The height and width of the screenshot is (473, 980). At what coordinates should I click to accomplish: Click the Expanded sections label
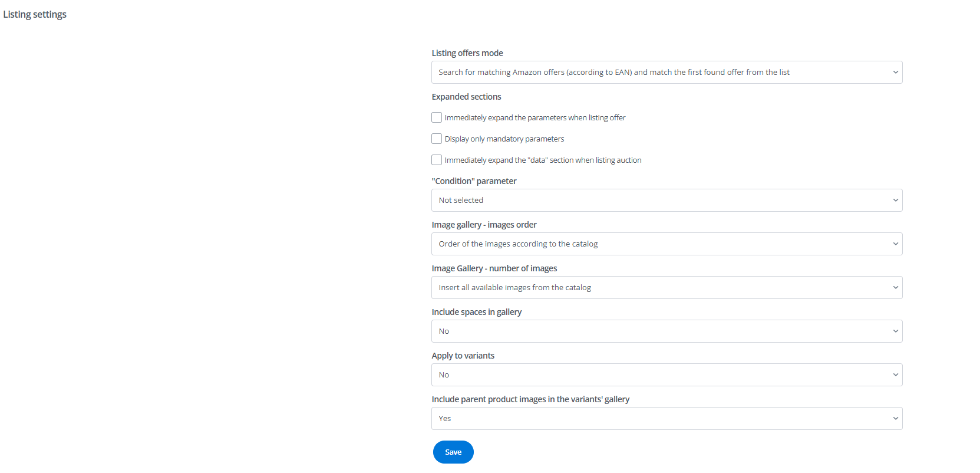466,97
